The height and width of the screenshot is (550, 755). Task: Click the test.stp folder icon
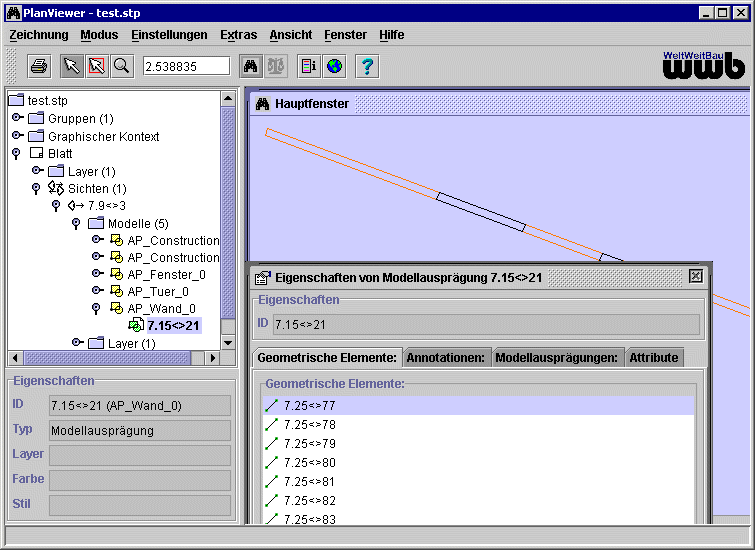pyautogui.click(x=16, y=100)
